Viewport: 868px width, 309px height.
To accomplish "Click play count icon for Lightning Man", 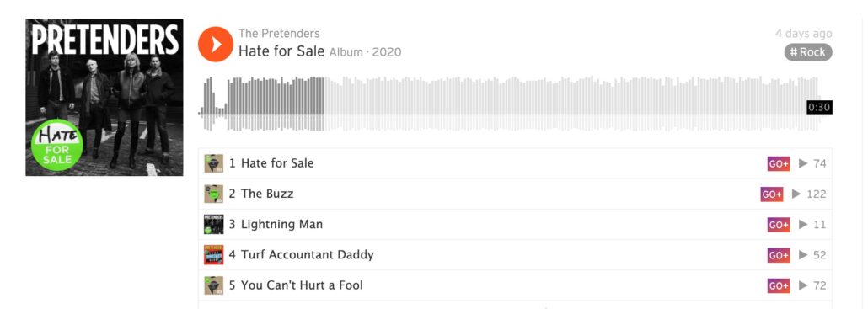I will (803, 225).
